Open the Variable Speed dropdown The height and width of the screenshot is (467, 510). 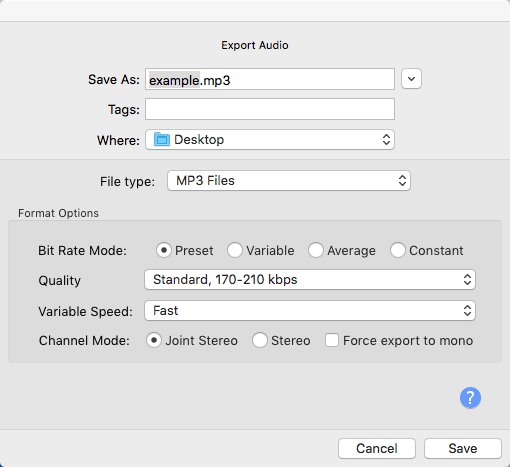click(310, 311)
